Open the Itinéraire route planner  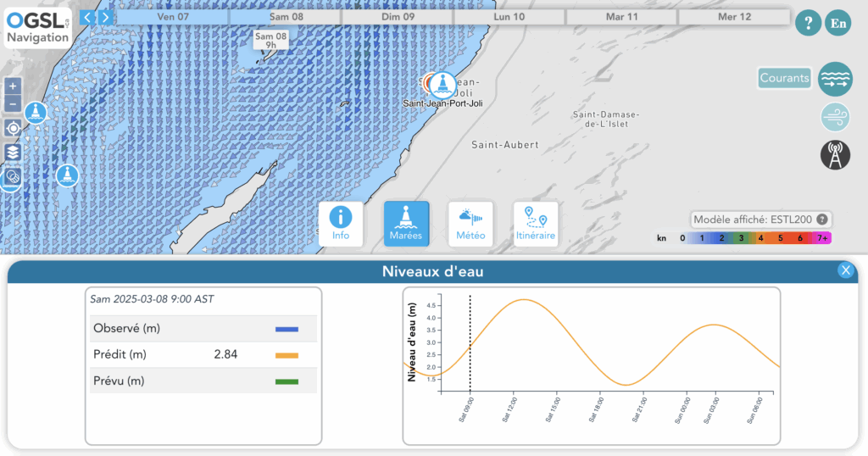point(536,223)
